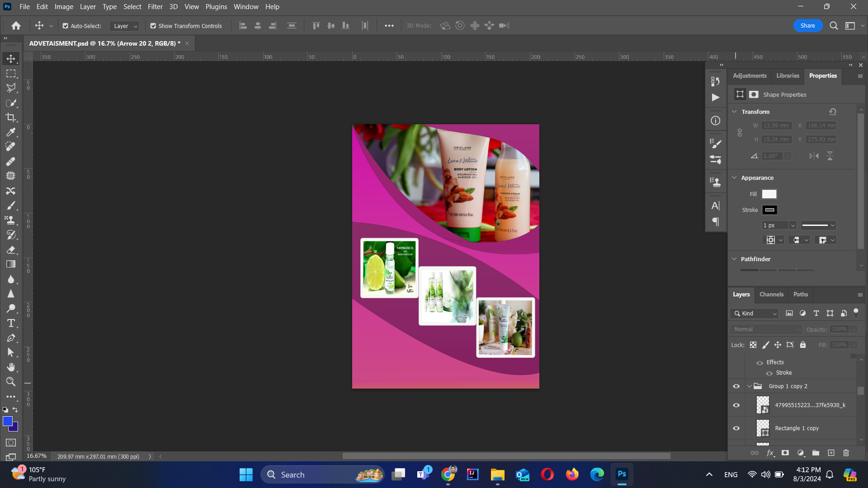Viewport: 868px width, 488px height.
Task: Open the Normal blend mode dropdown
Action: click(x=766, y=329)
